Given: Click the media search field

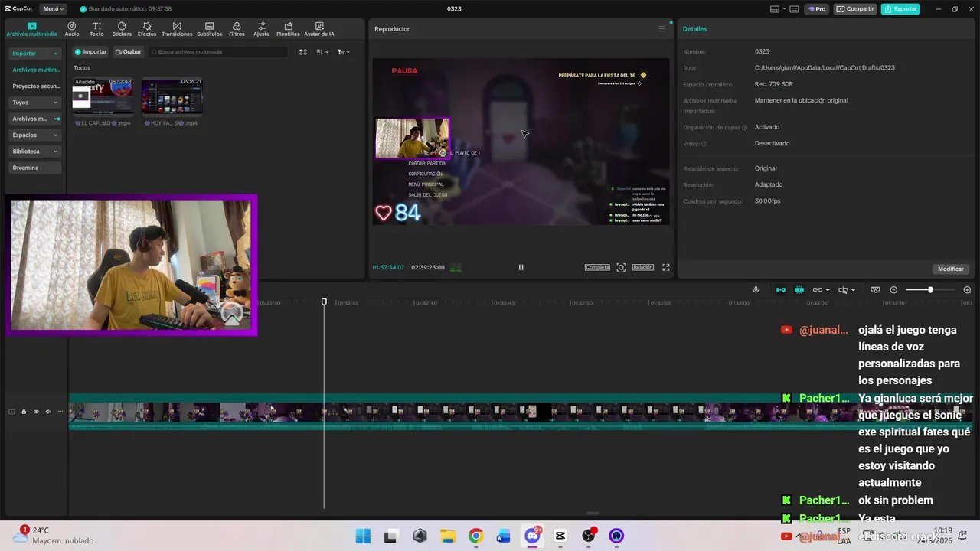Looking at the screenshot, I should 218,52.
